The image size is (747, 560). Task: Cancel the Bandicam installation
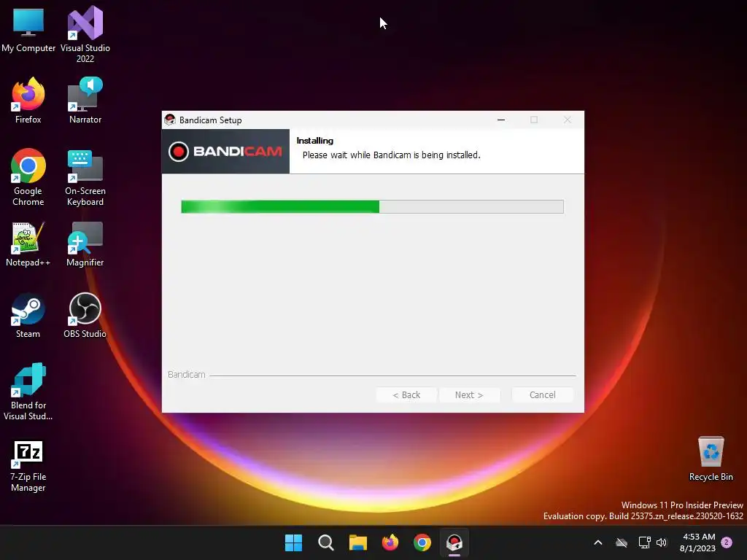[x=542, y=394]
